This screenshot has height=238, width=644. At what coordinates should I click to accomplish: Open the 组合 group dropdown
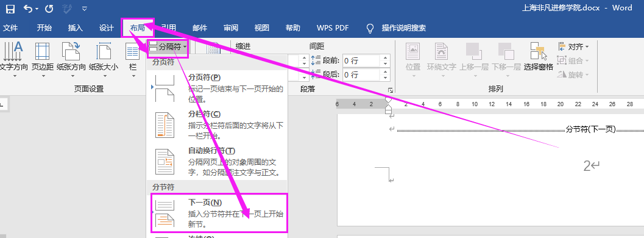click(573, 60)
